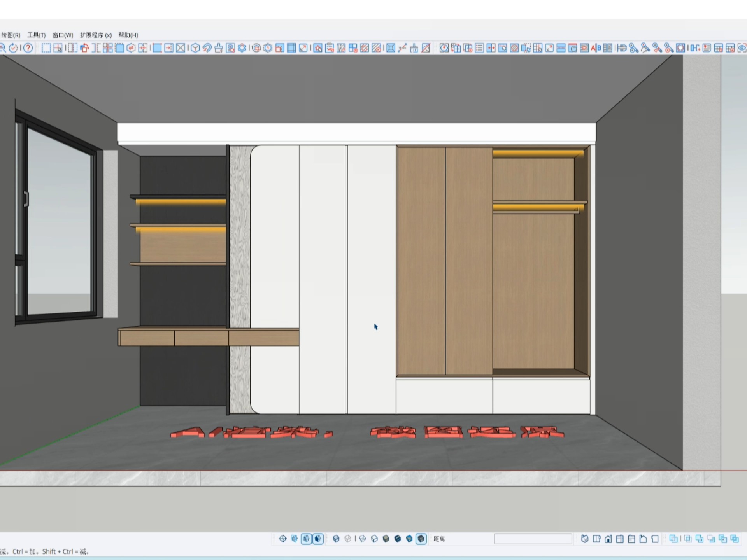Viewport: 747px width, 560px height.
Task: Open the 帮助(H) menu
Action: pos(128,35)
